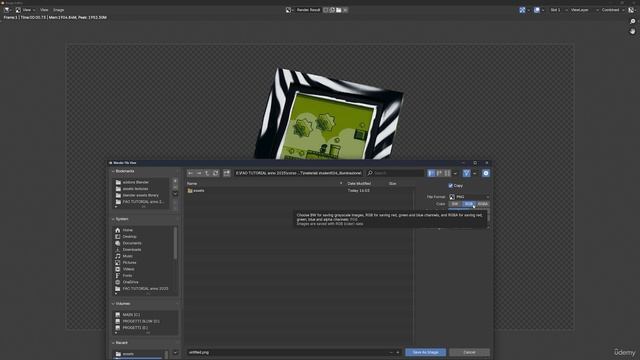Click the file path field
The image size is (640, 360).
coord(298,173)
